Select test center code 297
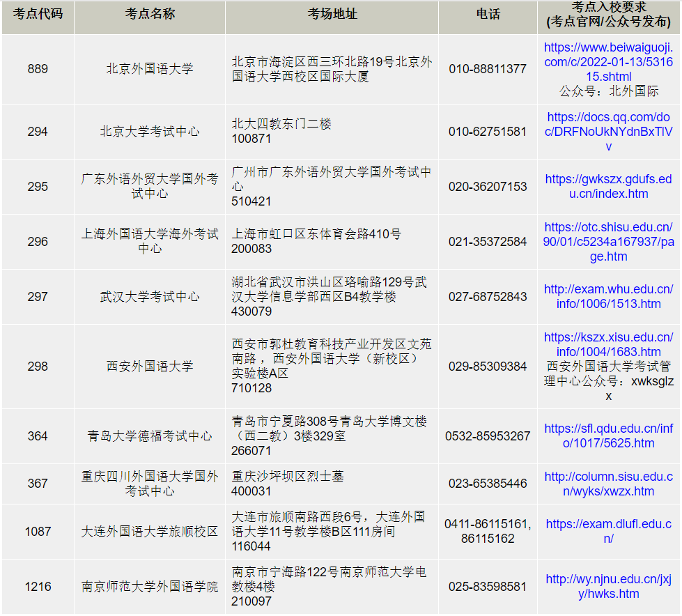The image size is (682, 616). point(38,296)
